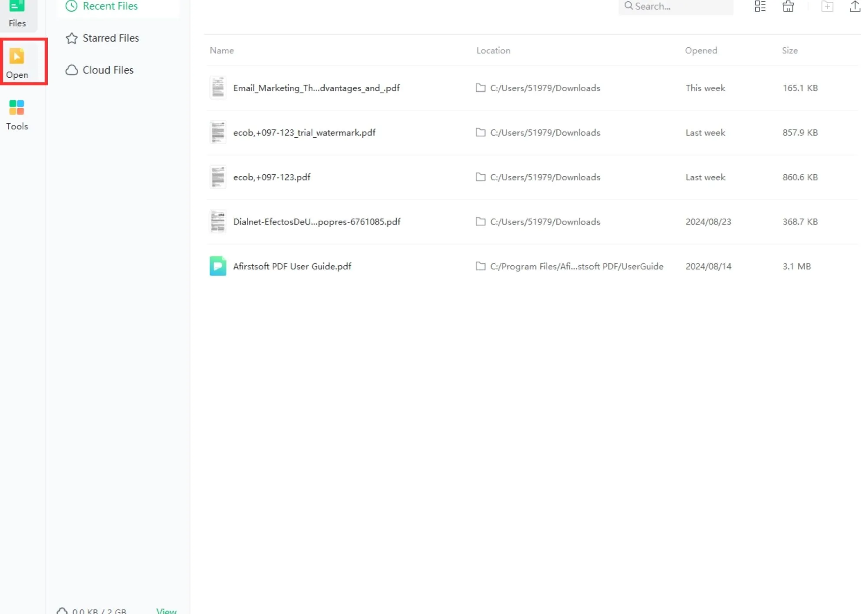
Task: Click the 2024/08/23 opened date
Action: point(708,222)
